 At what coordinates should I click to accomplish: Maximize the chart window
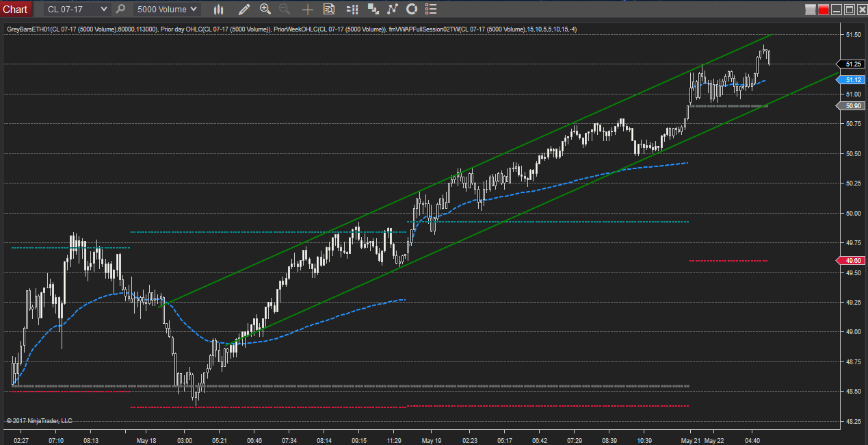[x=849, y=10]
